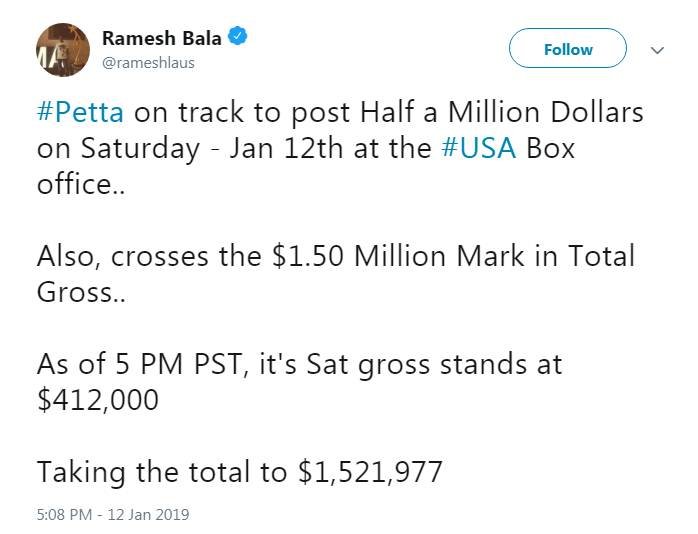Click the $1,521,977 total text
The width and height of the screenshot is (698, 534).
coord(370,472)
